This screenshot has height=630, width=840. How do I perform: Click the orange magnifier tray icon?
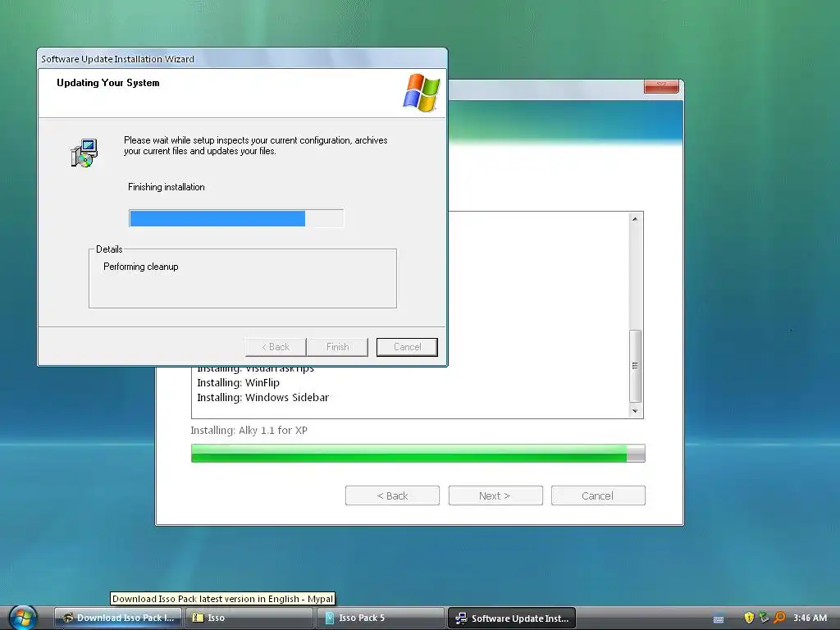pyautogui.click(x=779, y=618)
